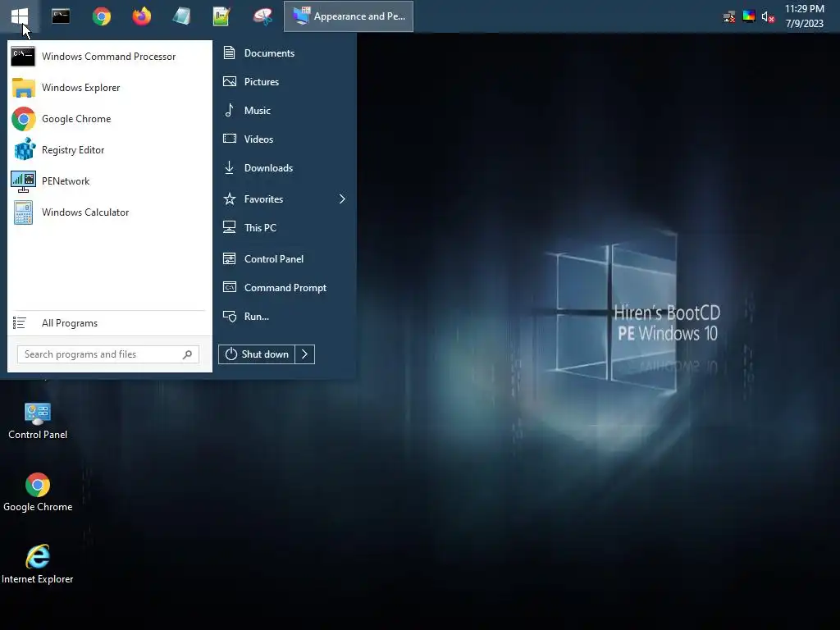Open the green notepad taskbar icon
This screenshot has width=840, height=630.
[221, 16]
